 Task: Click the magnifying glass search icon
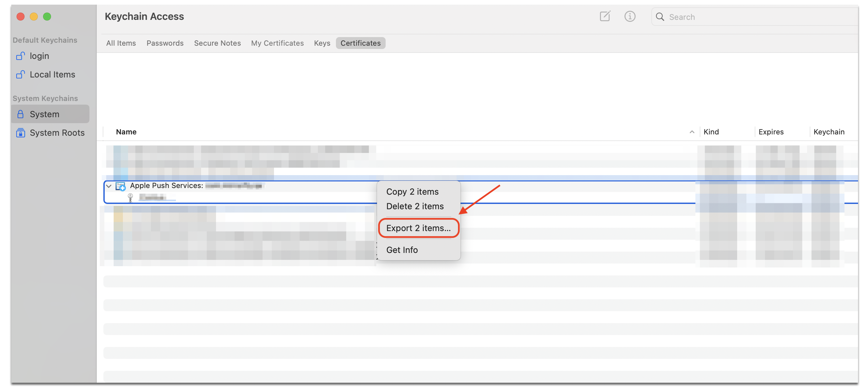(660, 17)
